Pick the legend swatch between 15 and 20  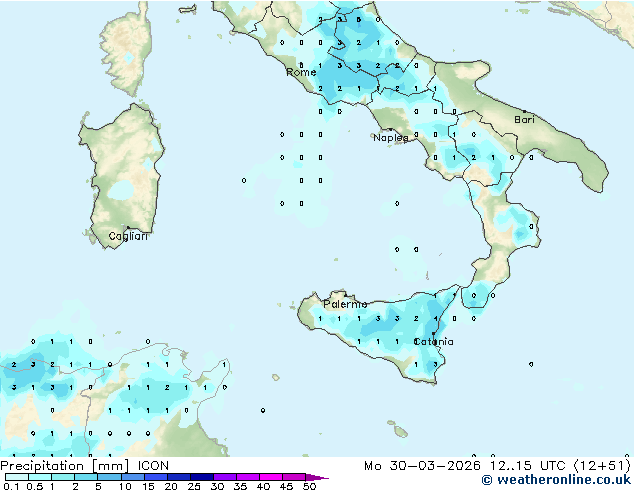(x=155, y=477)
